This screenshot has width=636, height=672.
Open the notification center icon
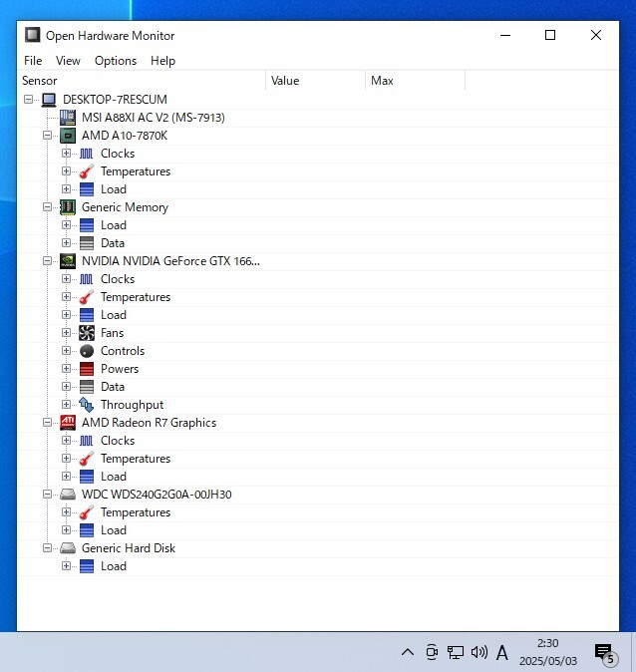[x=605, y=654]
